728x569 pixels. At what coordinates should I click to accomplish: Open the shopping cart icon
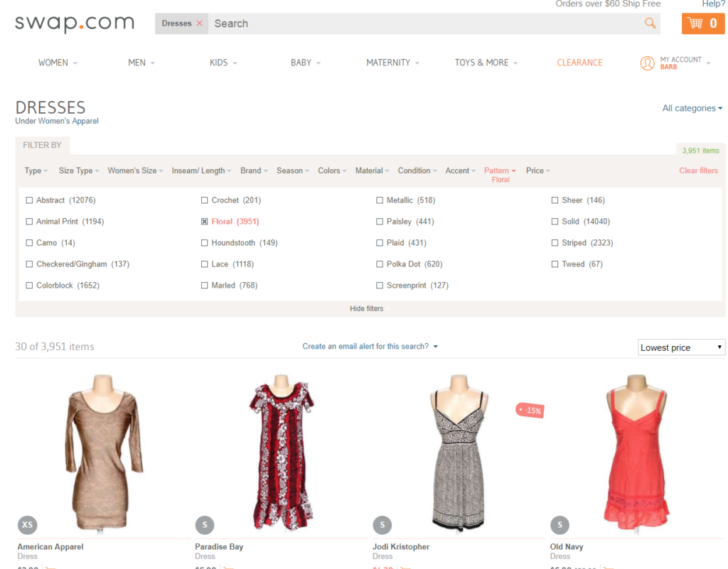tap(703, 23)
